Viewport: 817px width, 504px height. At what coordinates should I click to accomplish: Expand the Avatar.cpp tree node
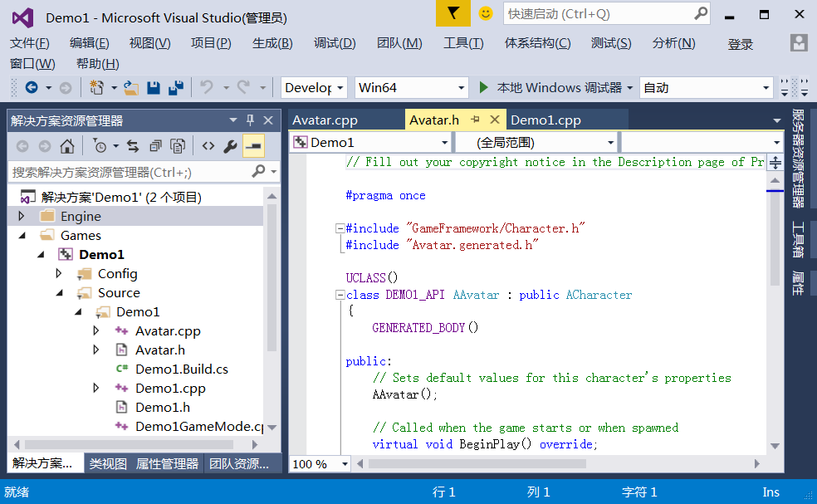[x=96, y=330]
